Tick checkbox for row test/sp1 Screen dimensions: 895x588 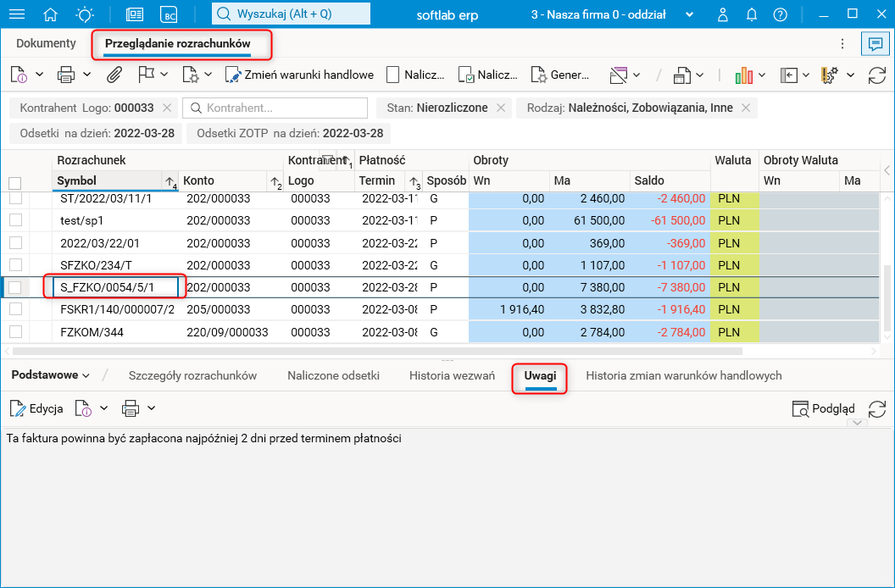coord(15,220)
